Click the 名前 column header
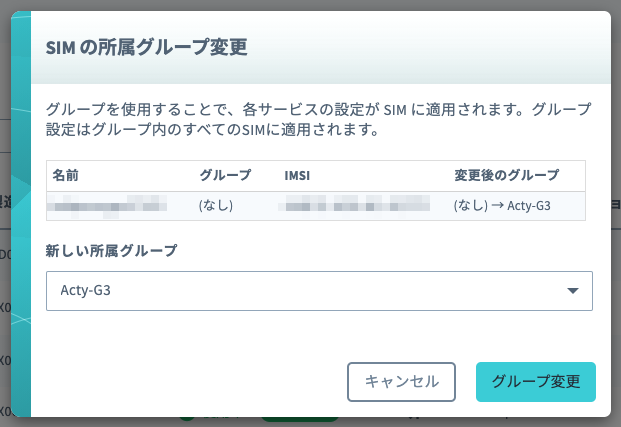This screenshot has height=427, width=621. click(66, 175)
